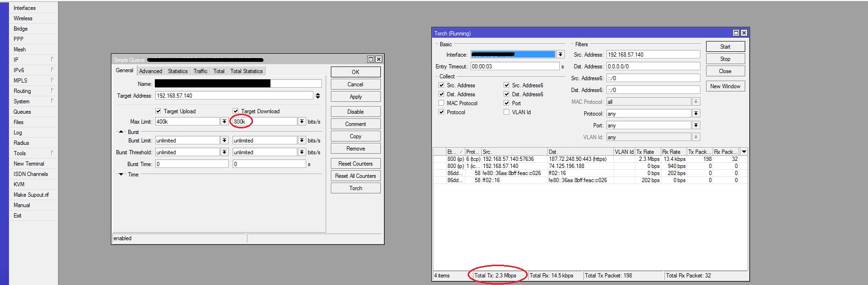The image size is (868, 285).
Task: Click Start in Torch window
Action: point(725,47)
